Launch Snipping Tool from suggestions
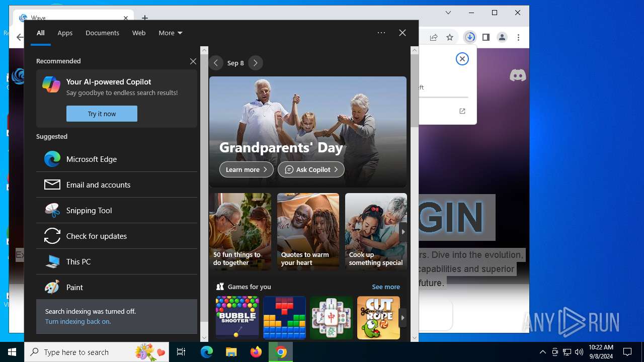 click(x=117, y=210)
